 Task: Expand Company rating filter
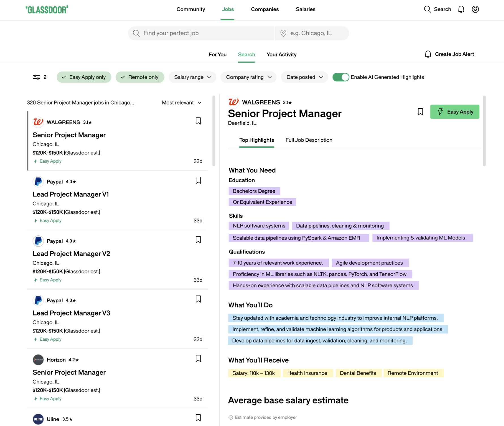tap(249, 77)
